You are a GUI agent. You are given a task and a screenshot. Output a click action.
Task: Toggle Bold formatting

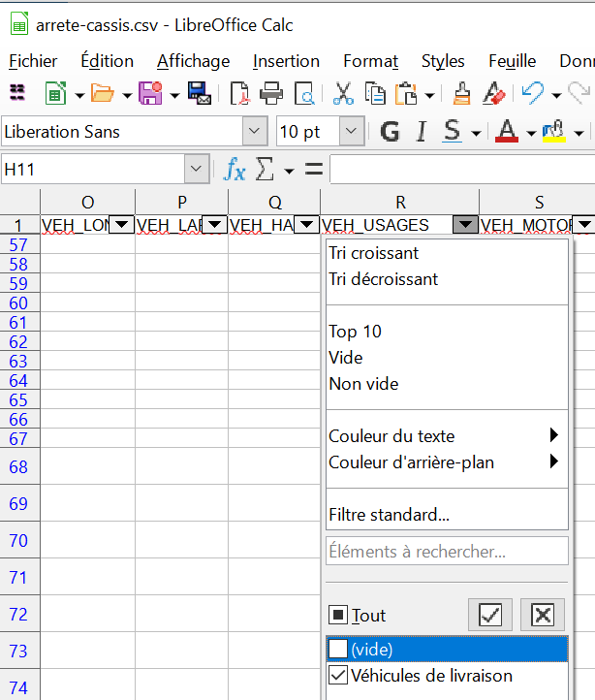point(390,131)
